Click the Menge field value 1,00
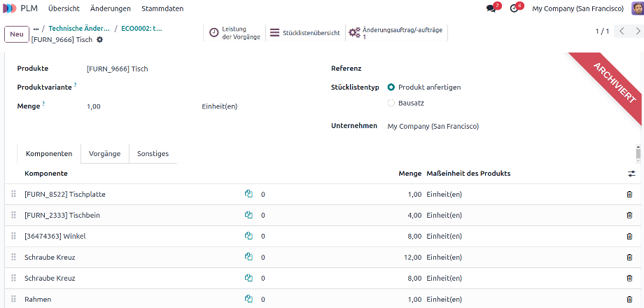 pos(94,106)
